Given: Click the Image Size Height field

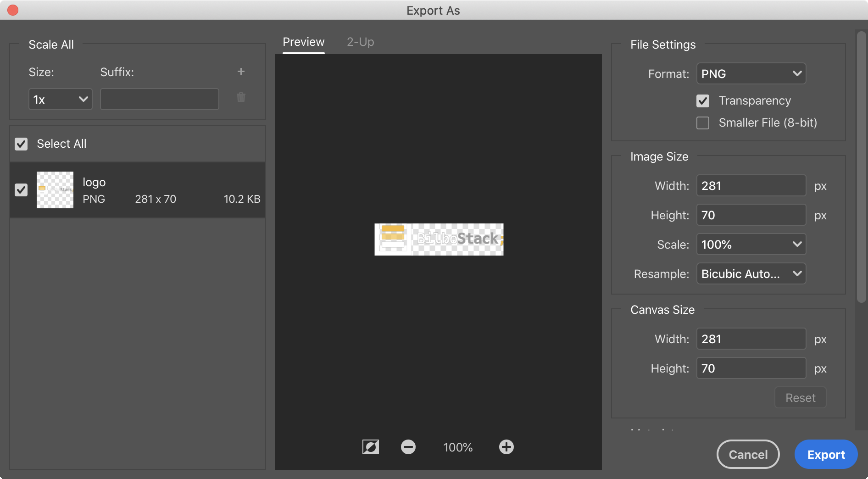Looking at the screenshot, I should click(x=751, y=215).
